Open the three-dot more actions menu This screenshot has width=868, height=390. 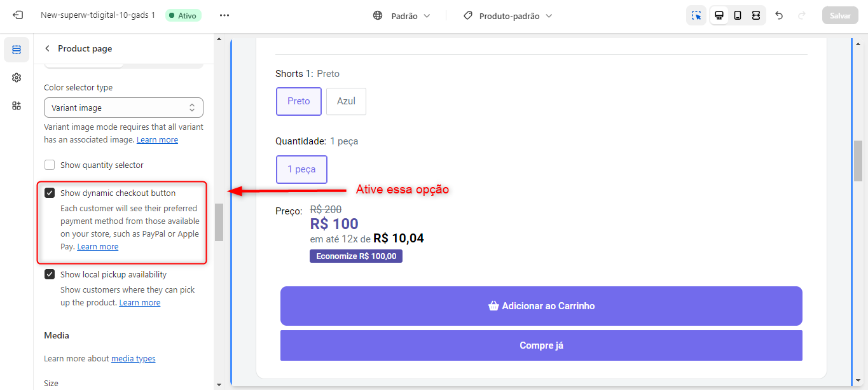click(224, 15)
